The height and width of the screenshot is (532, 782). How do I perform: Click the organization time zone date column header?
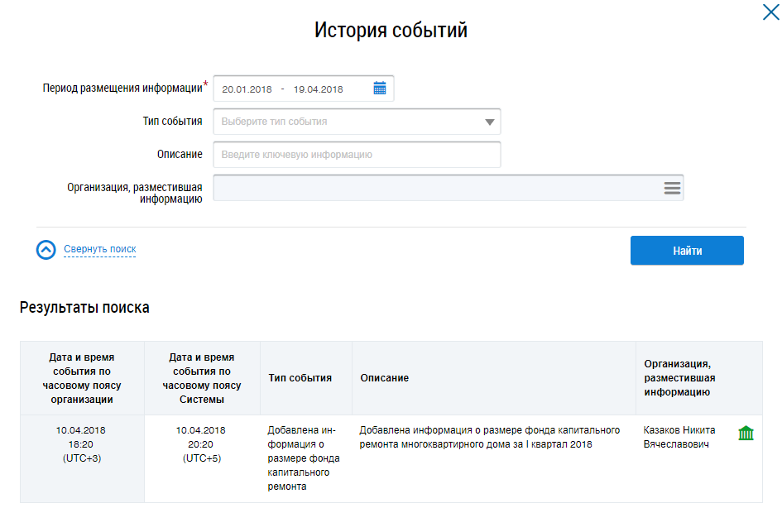point(81,378)
